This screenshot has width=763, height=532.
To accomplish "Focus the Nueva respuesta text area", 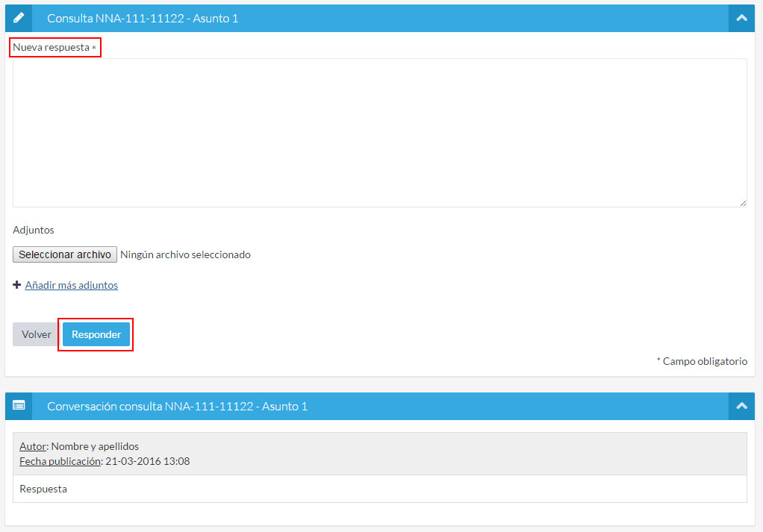I will 379,133.
